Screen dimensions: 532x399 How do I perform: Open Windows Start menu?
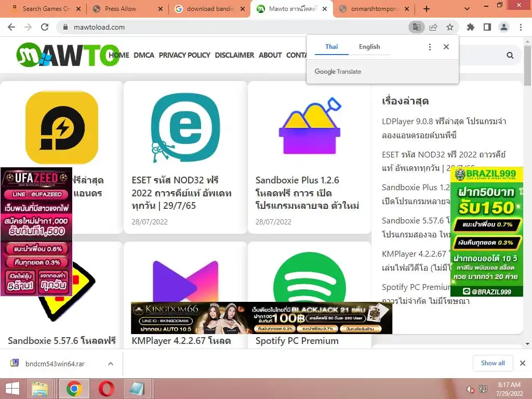click(x=12, y=389)
